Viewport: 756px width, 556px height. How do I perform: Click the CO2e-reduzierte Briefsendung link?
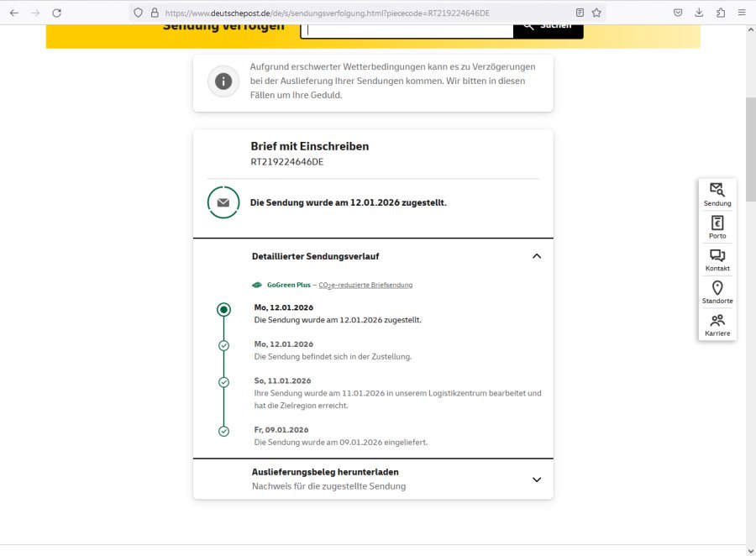coord(365,285)
